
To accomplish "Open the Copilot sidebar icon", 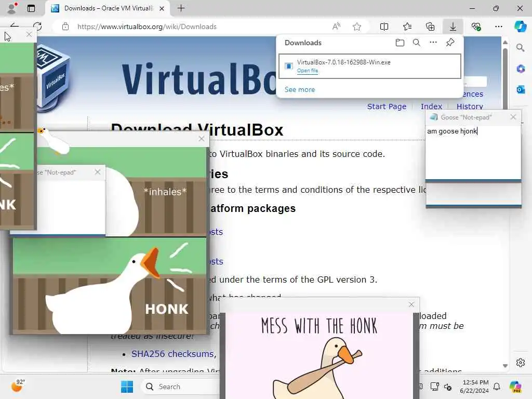I will click(x=521, y=26).
